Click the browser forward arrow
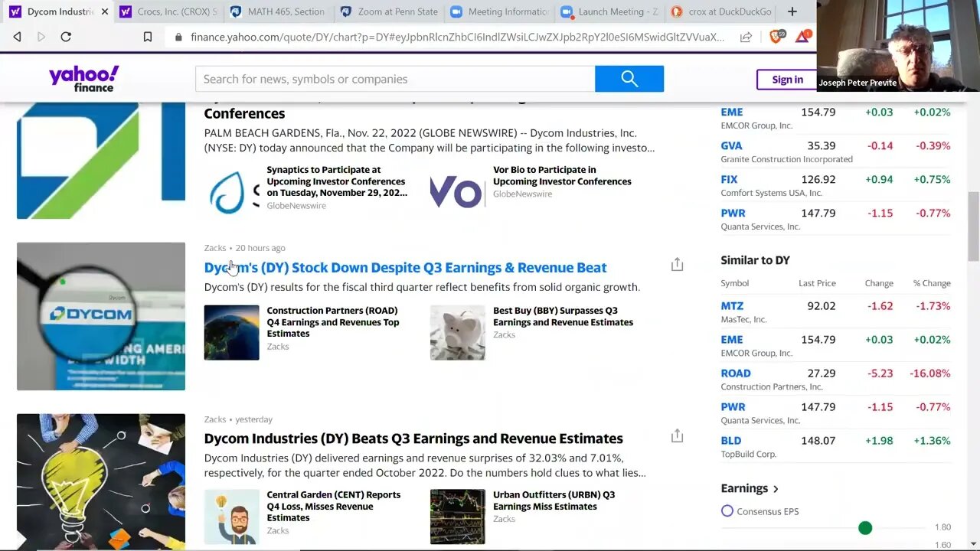Viewport: 980px width, 551px height. 41,37
